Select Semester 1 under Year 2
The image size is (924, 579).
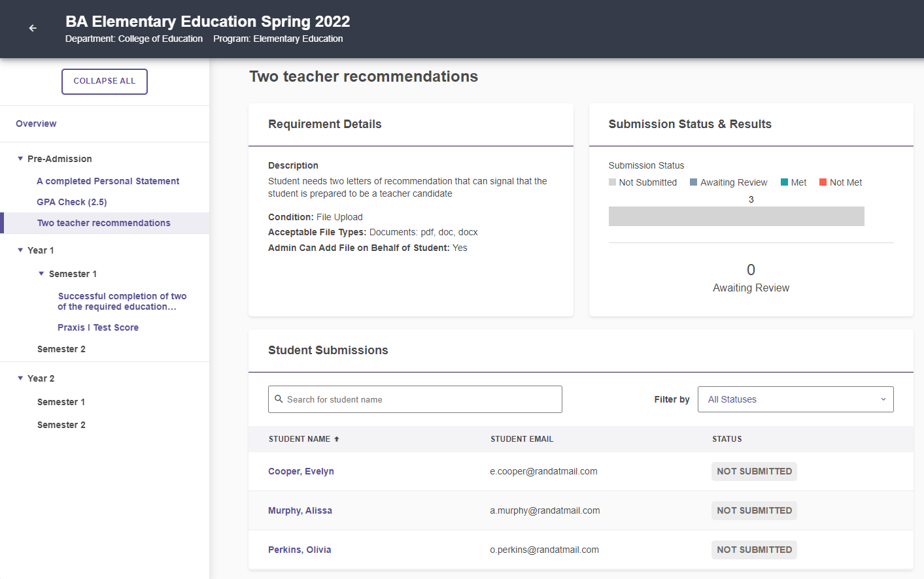[61, 402]
